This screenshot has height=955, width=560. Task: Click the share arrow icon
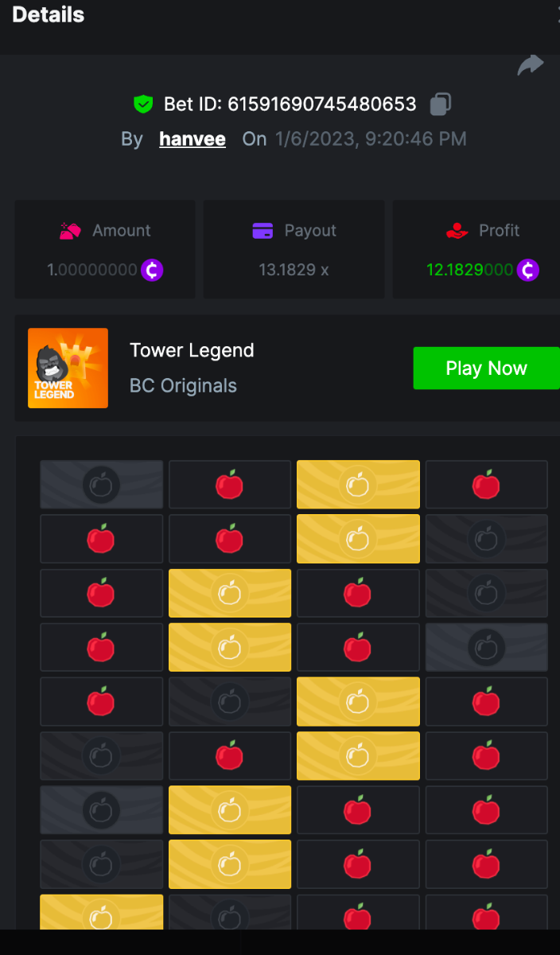(x=531, y=65)
